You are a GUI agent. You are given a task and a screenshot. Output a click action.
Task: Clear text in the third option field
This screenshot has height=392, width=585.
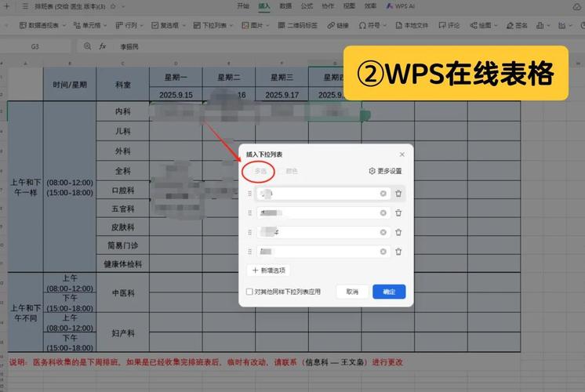pos(383,232)
